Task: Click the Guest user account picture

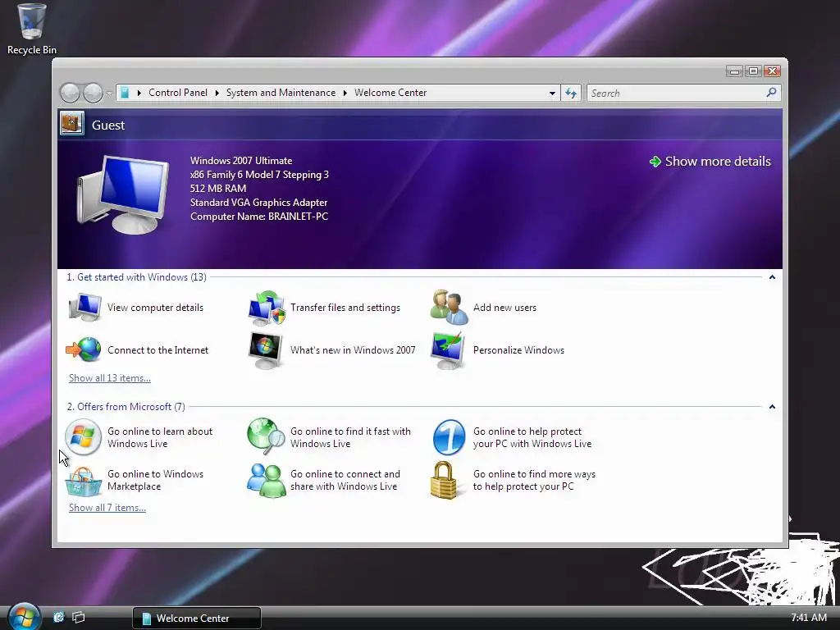Action: point(72,123)
